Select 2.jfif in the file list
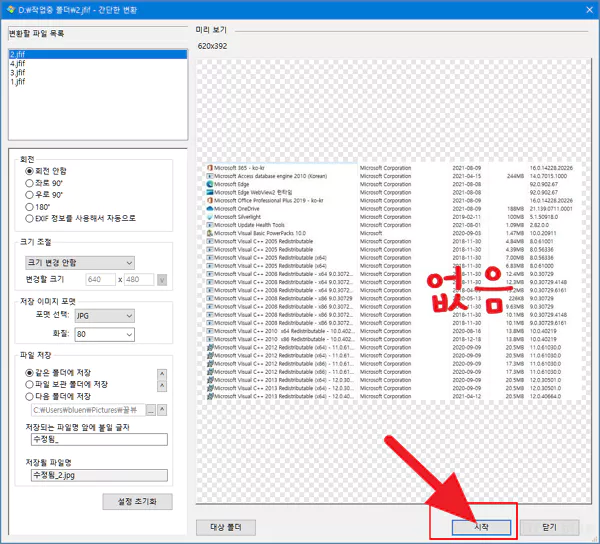 [x=98, y=54]
